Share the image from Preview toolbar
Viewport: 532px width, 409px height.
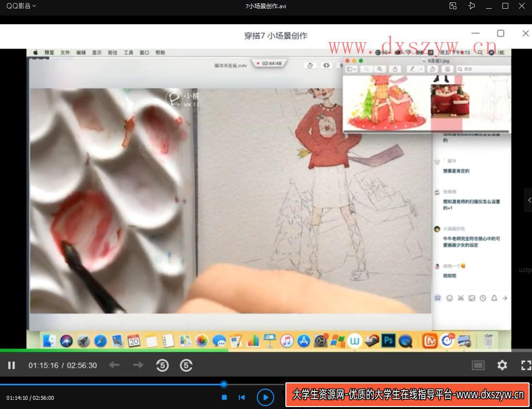pyautogui.click(x=395, y=69)
